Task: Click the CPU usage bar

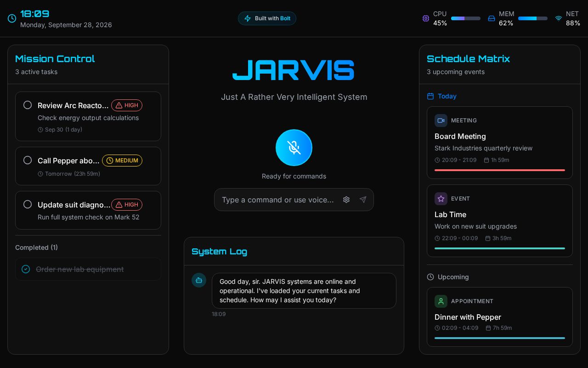Action: (x=466, y=18)
